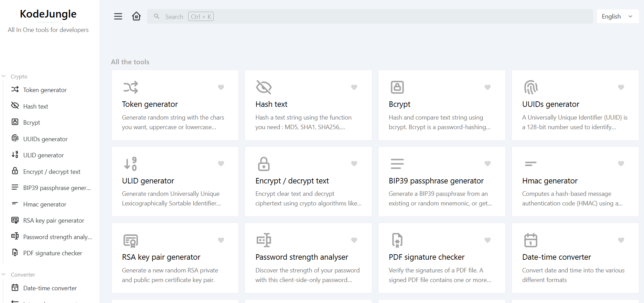The height and width of the screenshot is (303, 644).
Task: Click the KodeJungle logo title
Action: [48, 14]
